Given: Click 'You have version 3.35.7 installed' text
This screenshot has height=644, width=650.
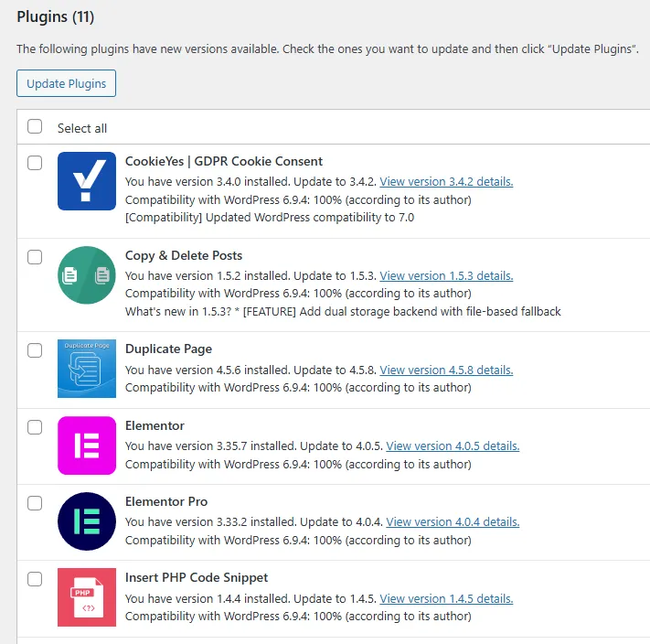Looking at the screenshot, I should click(x=210, y=445).
